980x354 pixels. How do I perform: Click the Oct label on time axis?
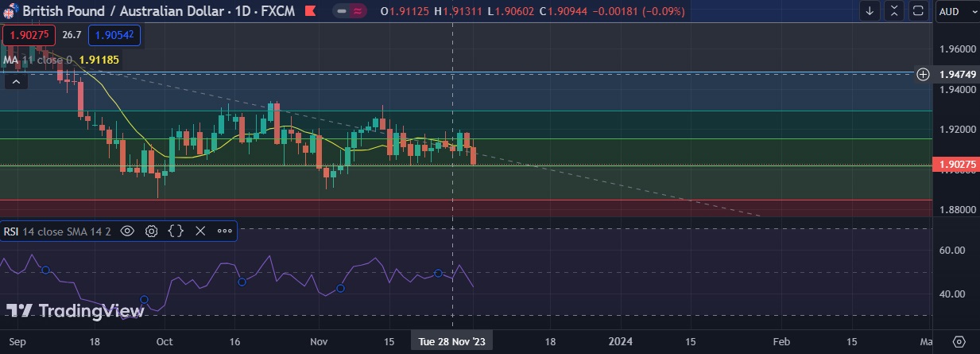point(165,341)
